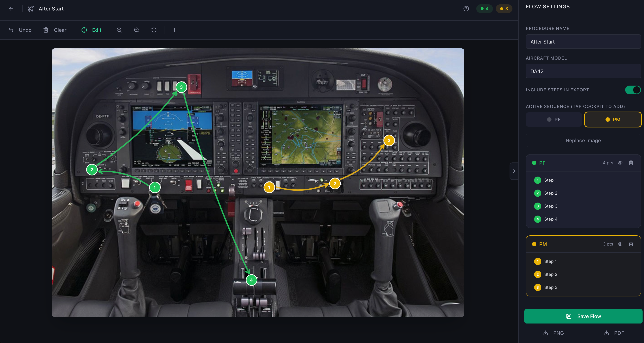The height and width of the screenshot is (343, 644).
Task: Enable Include Steps In Export toggle
Action: pyautogui.click(x=633, y=90)
